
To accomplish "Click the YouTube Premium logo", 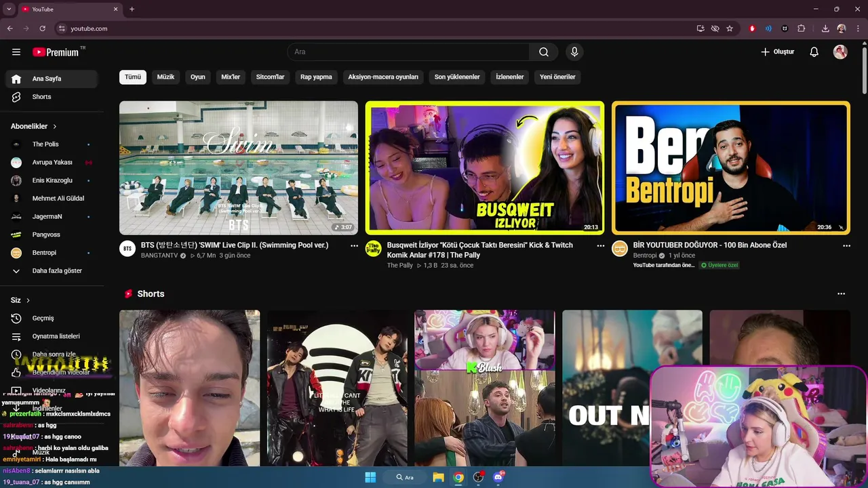I will 56,52.
